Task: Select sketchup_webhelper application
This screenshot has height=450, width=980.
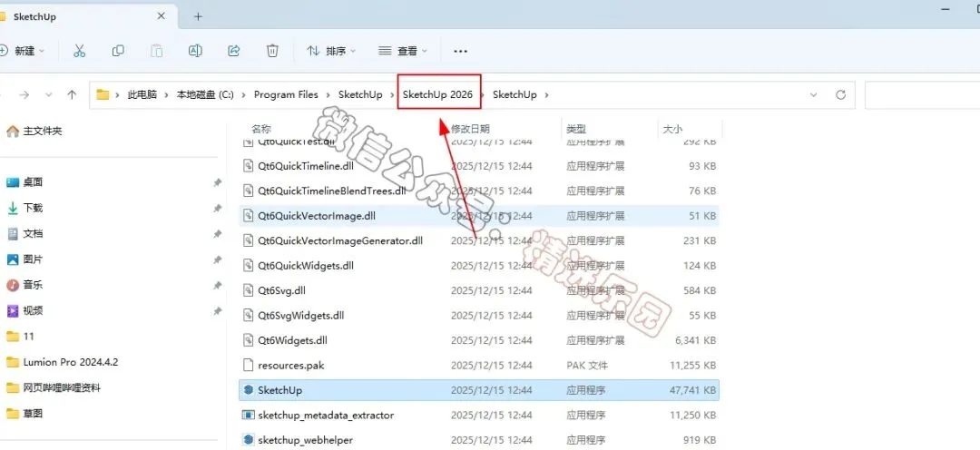Action: (x=479, y=440)
